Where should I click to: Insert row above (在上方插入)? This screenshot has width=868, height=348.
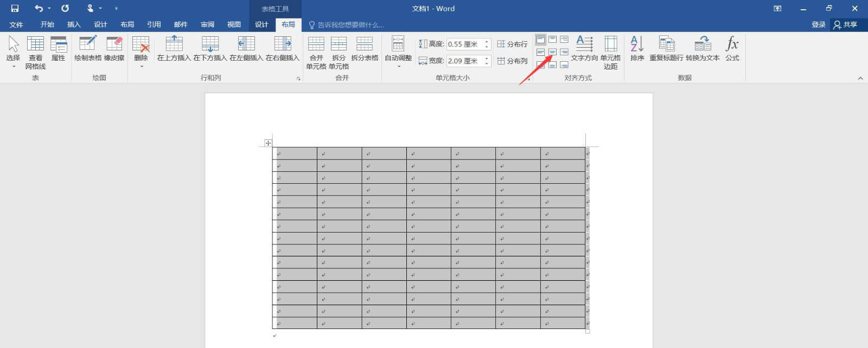pyautogui.click(x=174, y=49)
